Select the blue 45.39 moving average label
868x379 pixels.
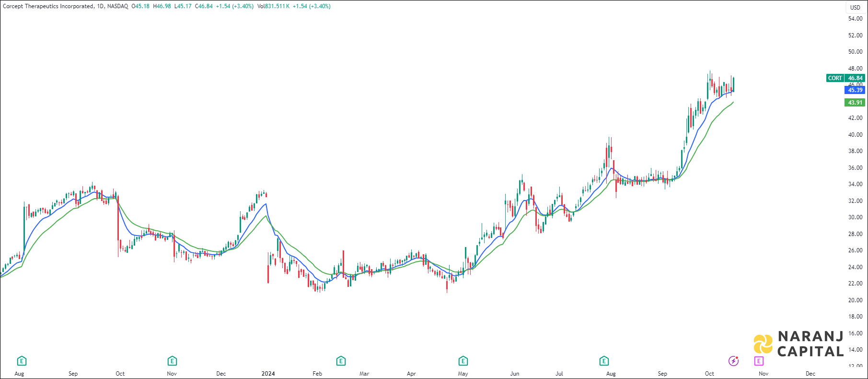(855, 90)
